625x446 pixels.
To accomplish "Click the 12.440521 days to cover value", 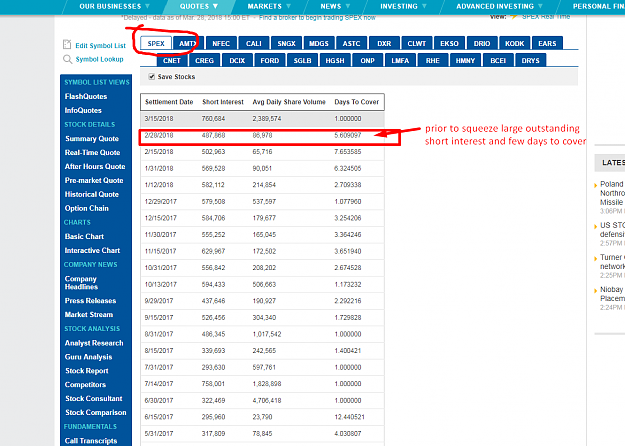I will 349,417.
